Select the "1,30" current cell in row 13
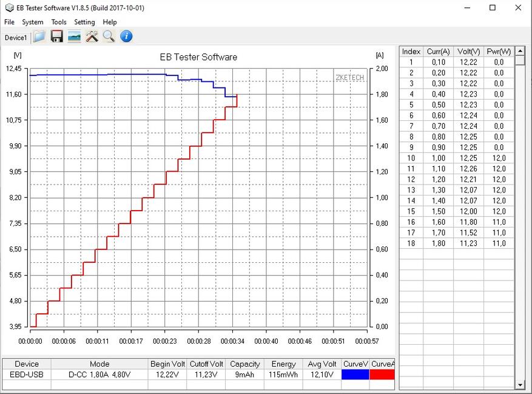Viewport: 532px width, 394px height. (x=439, y=190)
